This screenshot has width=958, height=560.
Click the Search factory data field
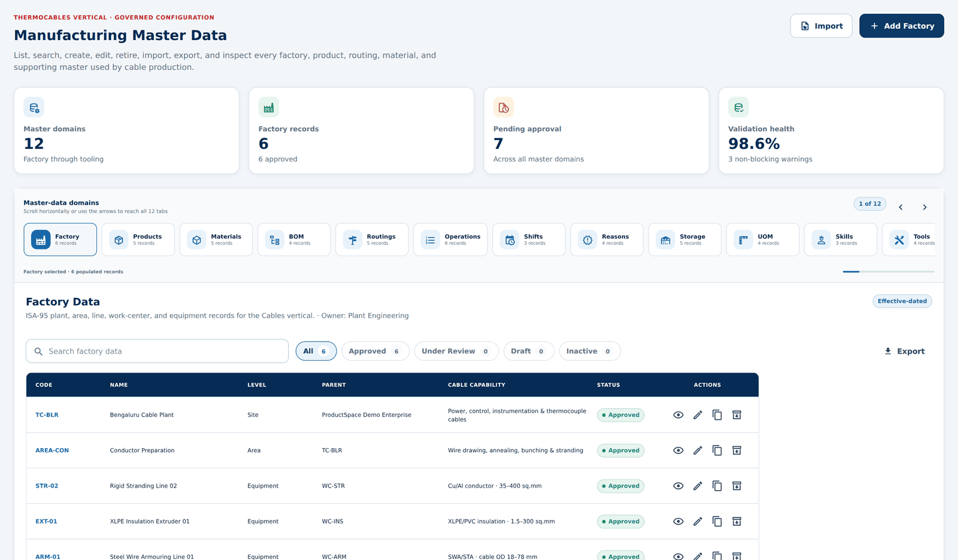point(157,351)
